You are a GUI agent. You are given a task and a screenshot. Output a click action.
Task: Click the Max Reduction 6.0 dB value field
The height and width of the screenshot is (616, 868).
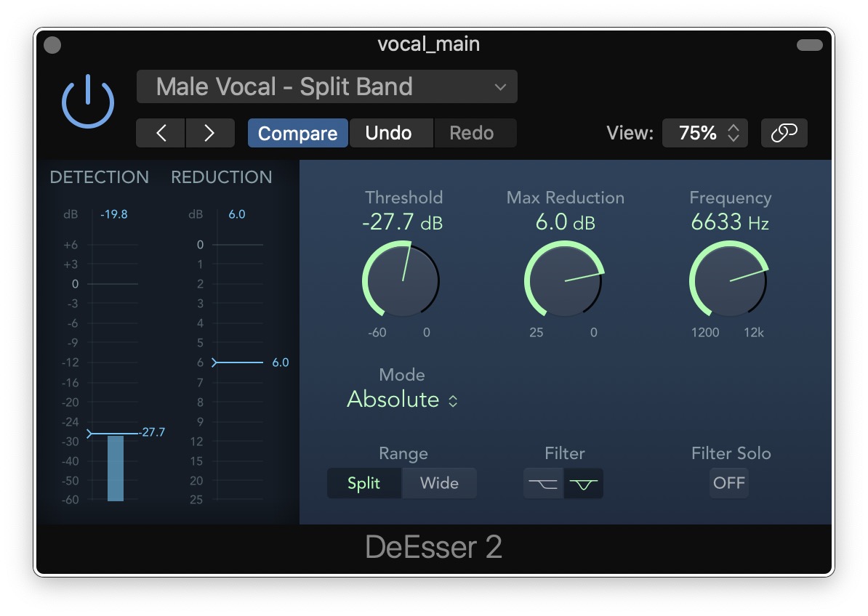point(565,222)
